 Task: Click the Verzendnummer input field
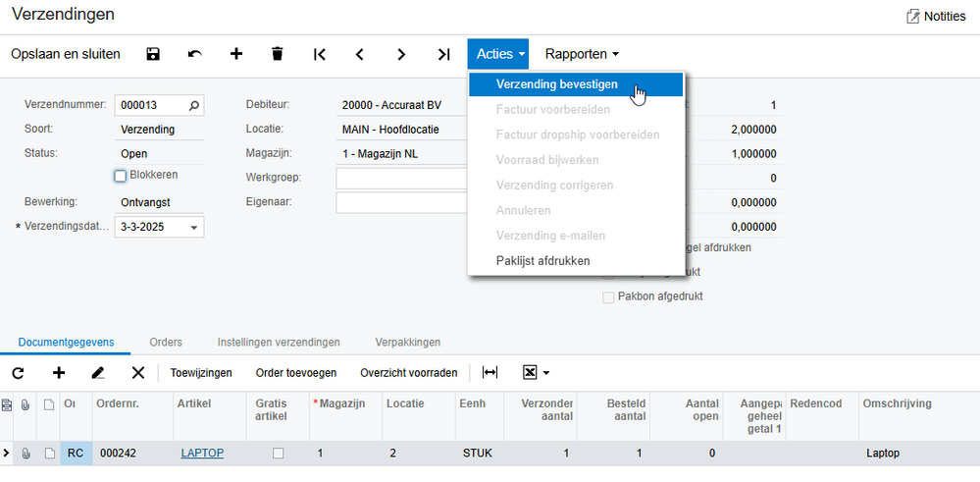coord(151,105)
